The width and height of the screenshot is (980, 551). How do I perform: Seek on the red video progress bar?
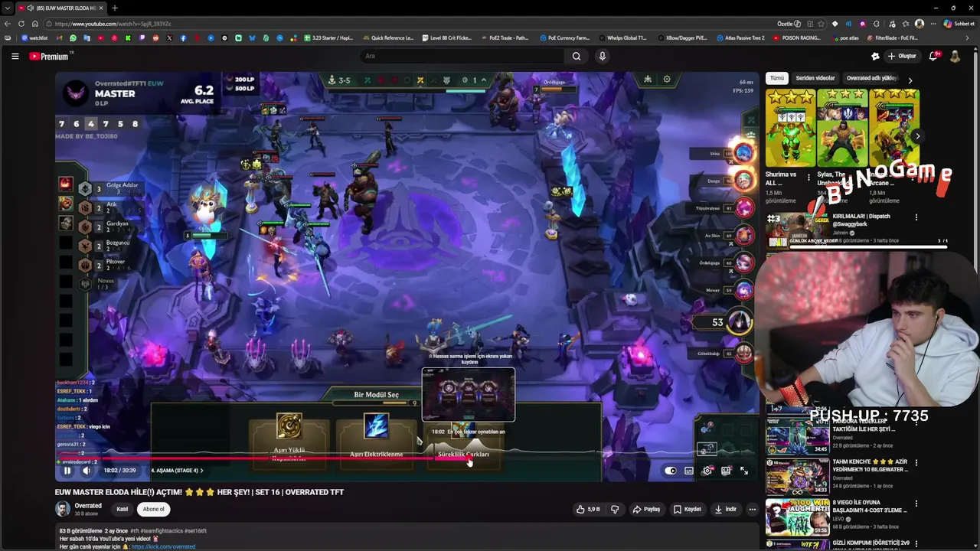click(406, 459)
